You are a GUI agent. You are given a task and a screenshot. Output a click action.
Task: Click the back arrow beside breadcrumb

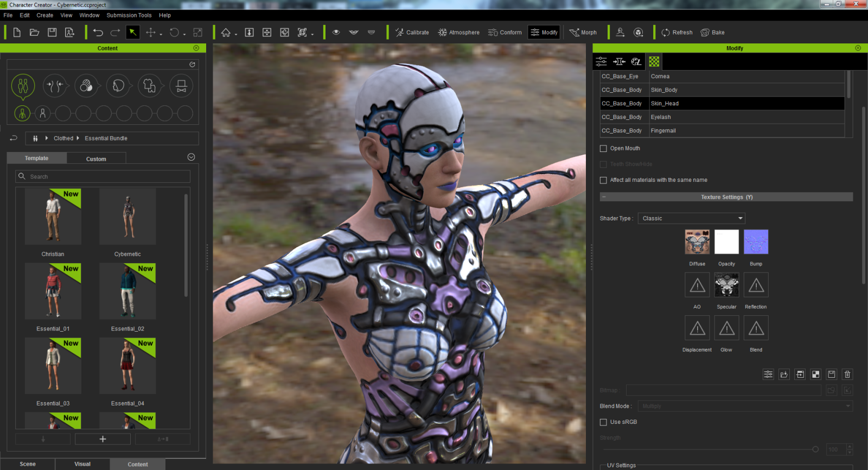[14, 138]
